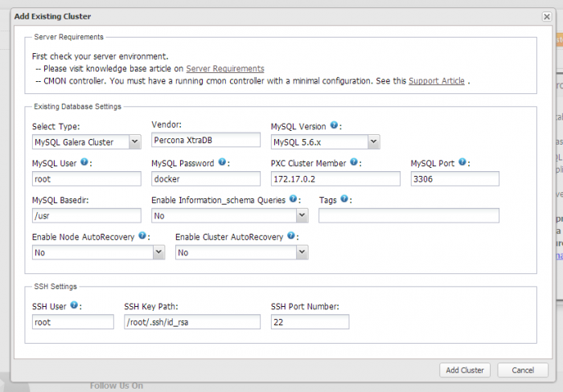Click help icon next to Enable Node AutoRecovery
Viewport: 563px width, 392px height.
tap(142, 236)
